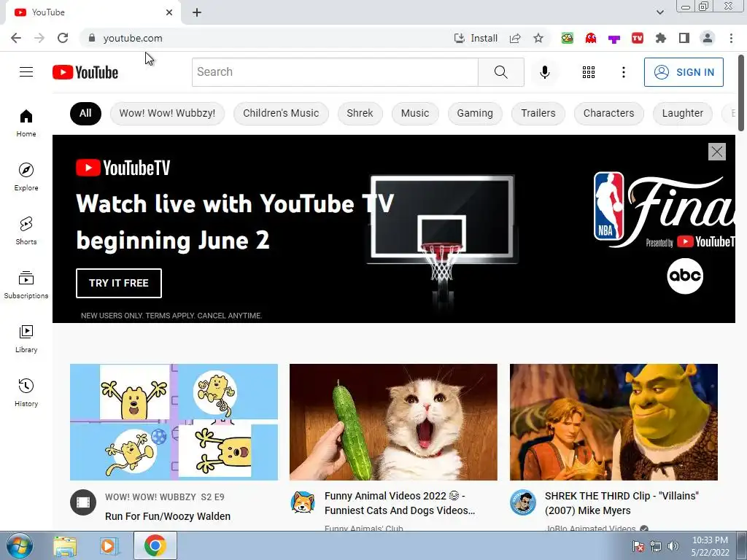
Task: Open History in sidebar
Action: click(x=26, y=392)
